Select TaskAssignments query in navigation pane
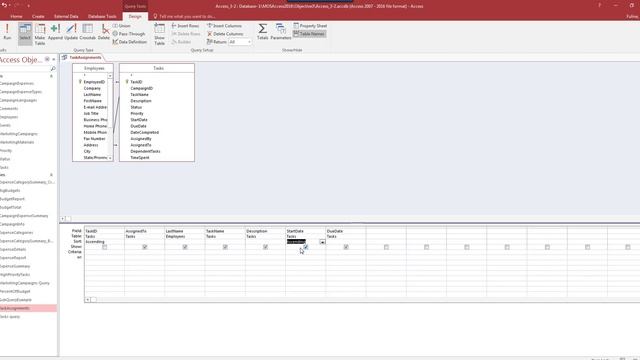Screen dimensions: 640x360 [29, 308]
